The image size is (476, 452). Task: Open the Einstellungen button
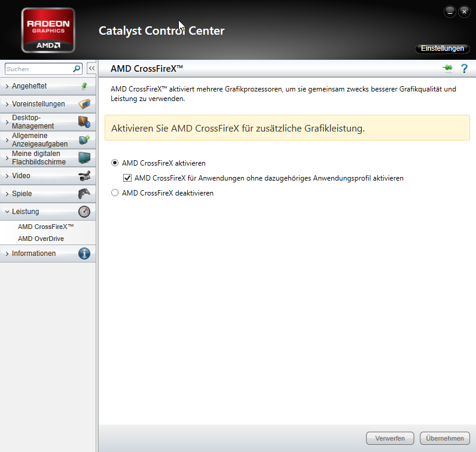[x=443, y=48]
